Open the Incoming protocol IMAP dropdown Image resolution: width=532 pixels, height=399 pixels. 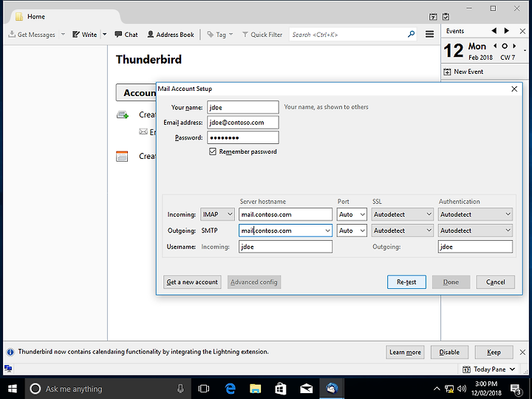pos(217,214)
